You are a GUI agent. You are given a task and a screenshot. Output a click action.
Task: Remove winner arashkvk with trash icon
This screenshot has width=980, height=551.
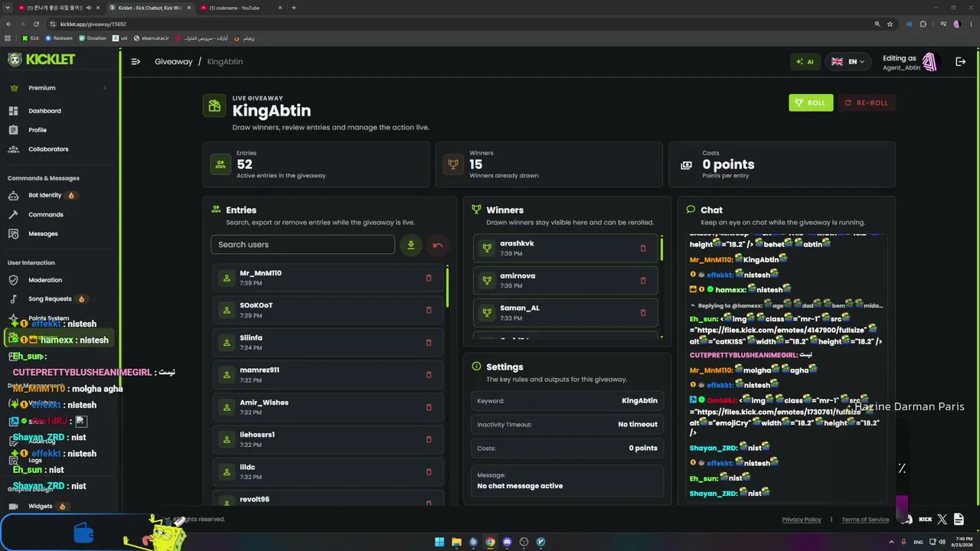pyautogui.click(x=643, y=248)
